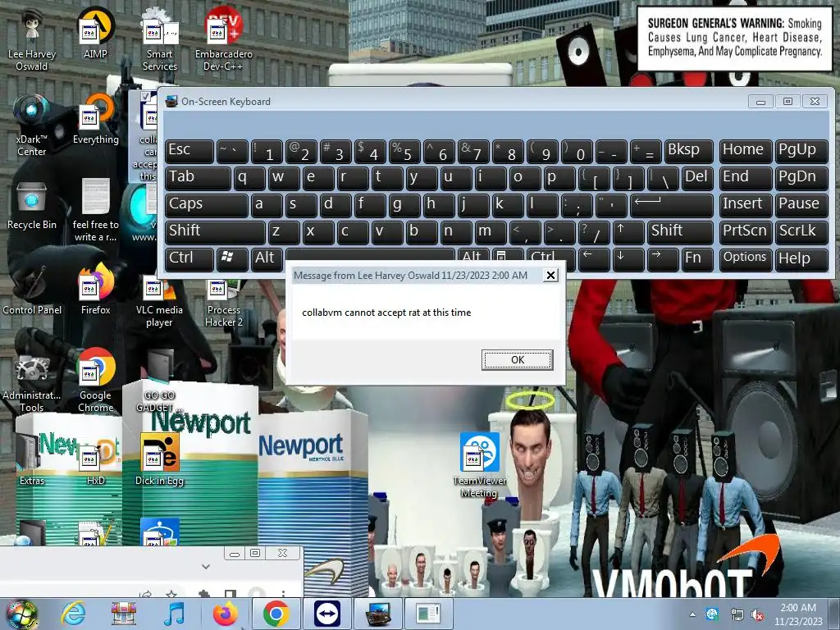Launch Firefox from the desktop shortcut
Viewport: 840px width, 630px height.
tap(95, 290)
